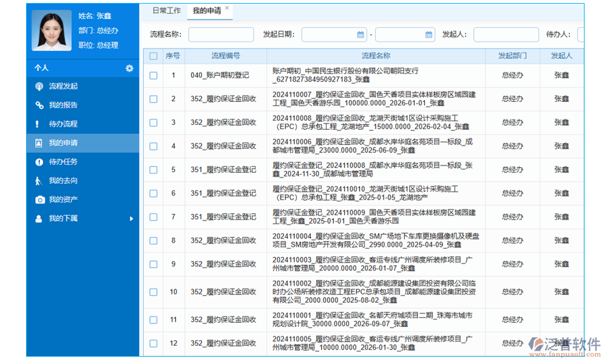Click the 待办流程 exclamation icon
Viewport: 607px width, 364px height.
point(39,124)
